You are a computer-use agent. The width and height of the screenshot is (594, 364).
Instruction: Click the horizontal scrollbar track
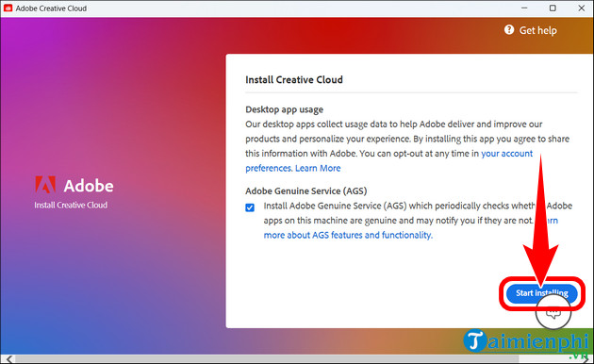(267, 358)
